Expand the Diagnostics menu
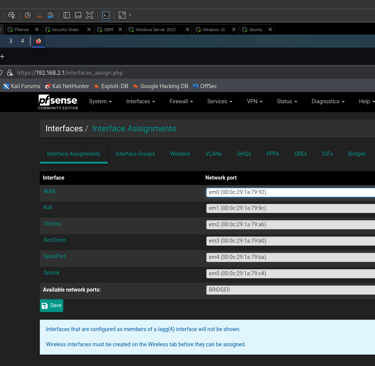The height and width of the screenshot is (366, 375). [328, 102]
